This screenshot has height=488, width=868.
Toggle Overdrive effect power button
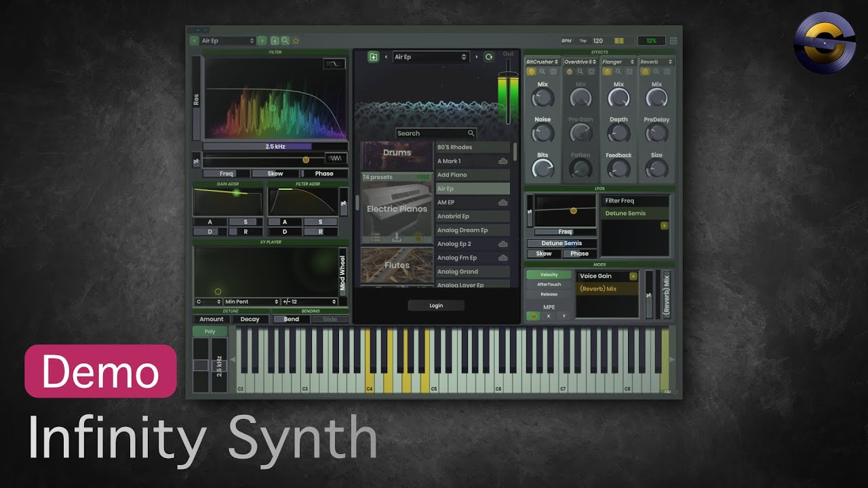pyautogui.click(x=570, y=71)
